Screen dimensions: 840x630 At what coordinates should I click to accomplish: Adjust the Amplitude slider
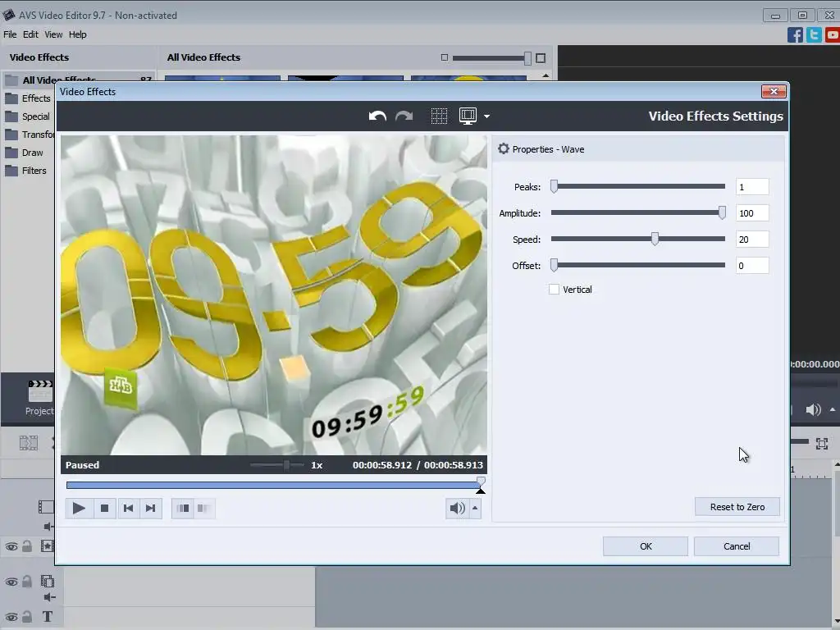(x=722, y=212)
